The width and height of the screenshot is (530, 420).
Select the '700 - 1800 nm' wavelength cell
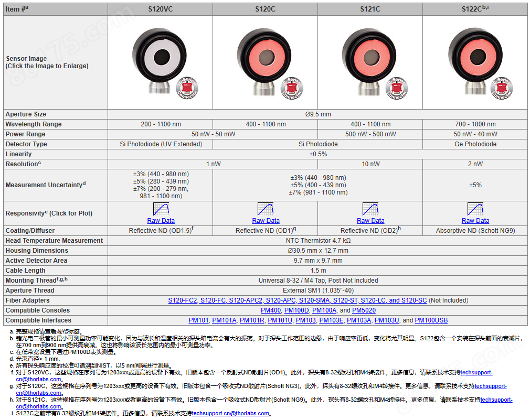475,124
